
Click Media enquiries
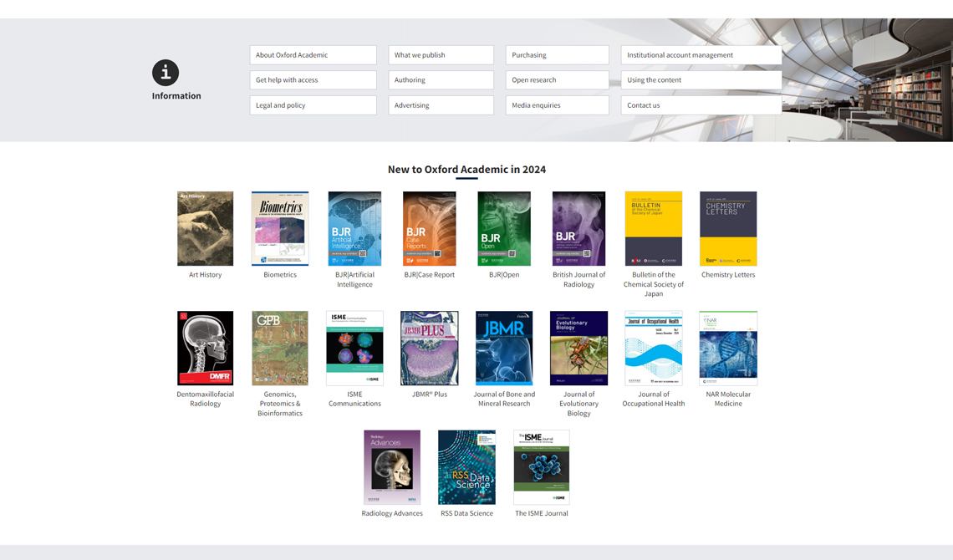coord(558,105)
